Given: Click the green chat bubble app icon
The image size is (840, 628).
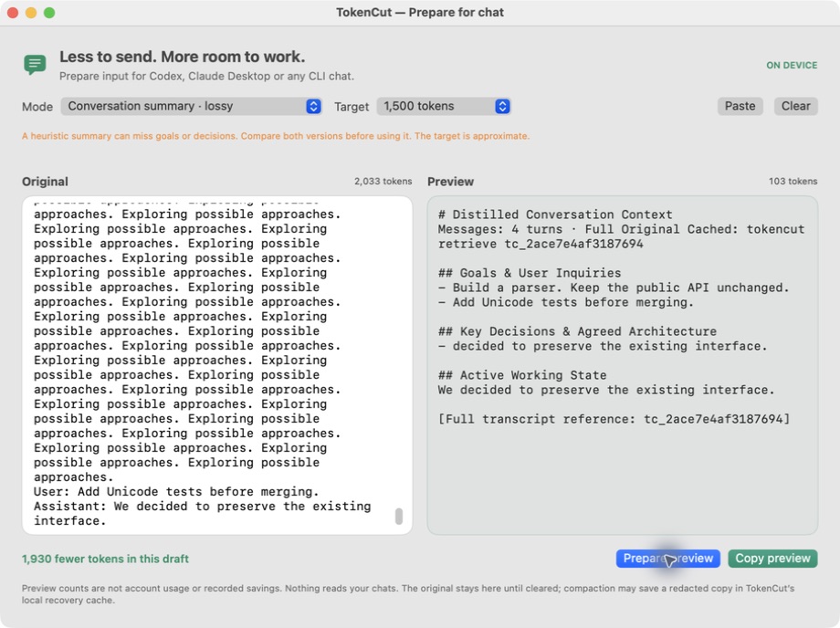Looking at the screenshot, I should coord(35,65).
